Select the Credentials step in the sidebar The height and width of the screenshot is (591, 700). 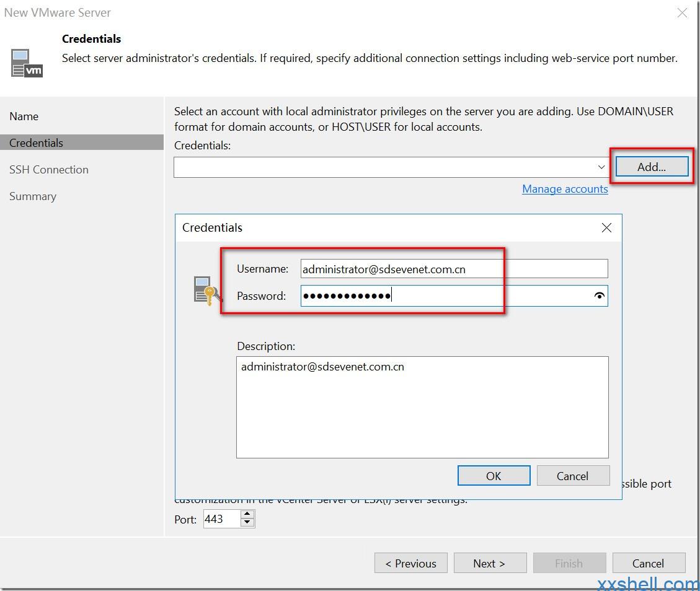coord(82,142)
